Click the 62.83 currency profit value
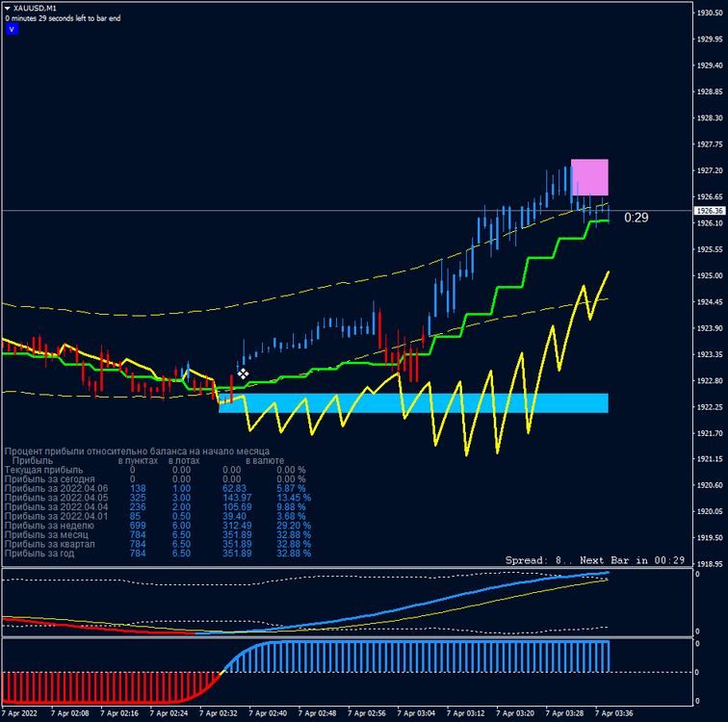This screenshot has width=728, height=722. pyautogui.click(x=234, y=489)
